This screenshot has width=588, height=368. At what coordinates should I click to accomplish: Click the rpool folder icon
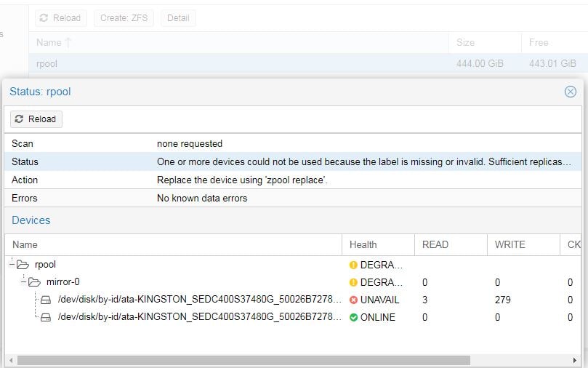click(23, 265)
